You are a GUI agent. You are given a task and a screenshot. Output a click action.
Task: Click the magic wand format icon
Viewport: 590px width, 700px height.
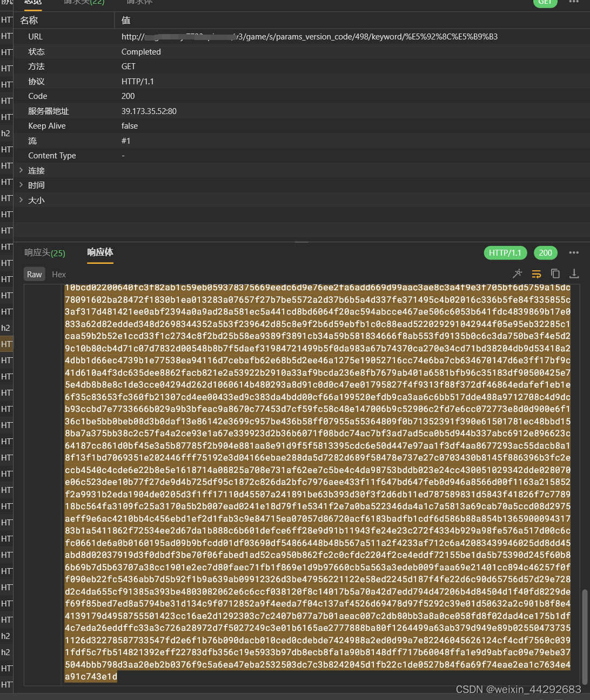click(518, 274)
